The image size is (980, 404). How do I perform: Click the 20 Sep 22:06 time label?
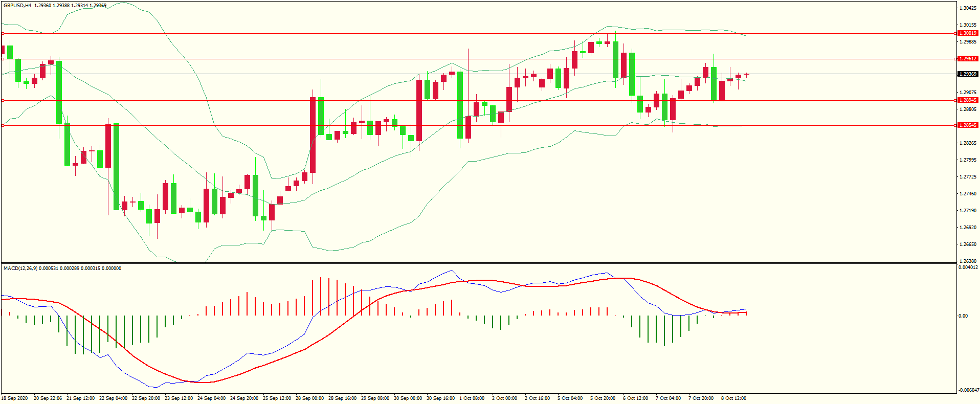(48, 398)
